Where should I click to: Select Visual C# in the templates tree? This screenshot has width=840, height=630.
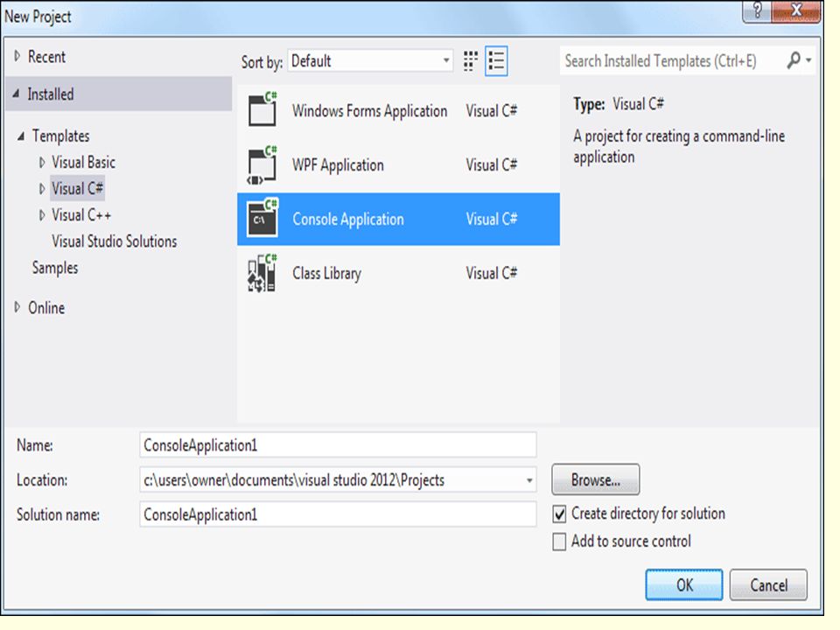point(78,189)
